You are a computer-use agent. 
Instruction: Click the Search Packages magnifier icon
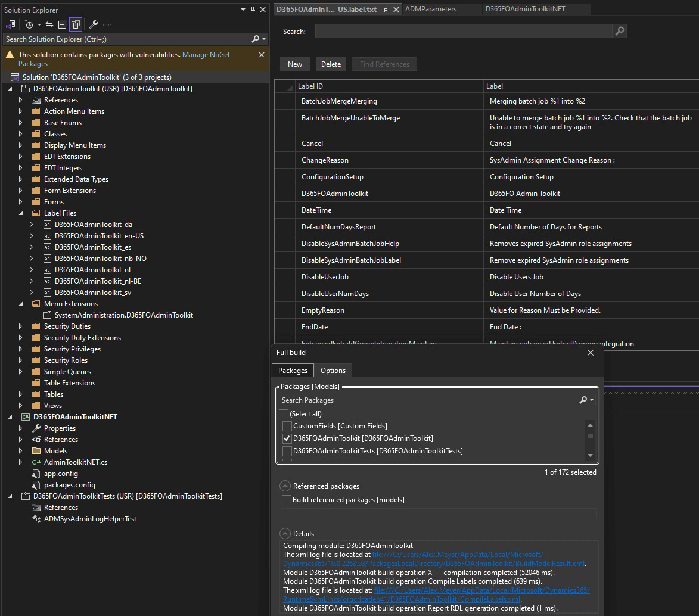583,400
